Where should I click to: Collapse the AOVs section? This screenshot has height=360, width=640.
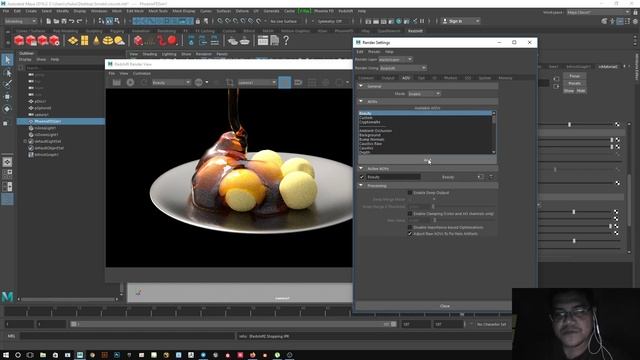click(x=361, y=101)
